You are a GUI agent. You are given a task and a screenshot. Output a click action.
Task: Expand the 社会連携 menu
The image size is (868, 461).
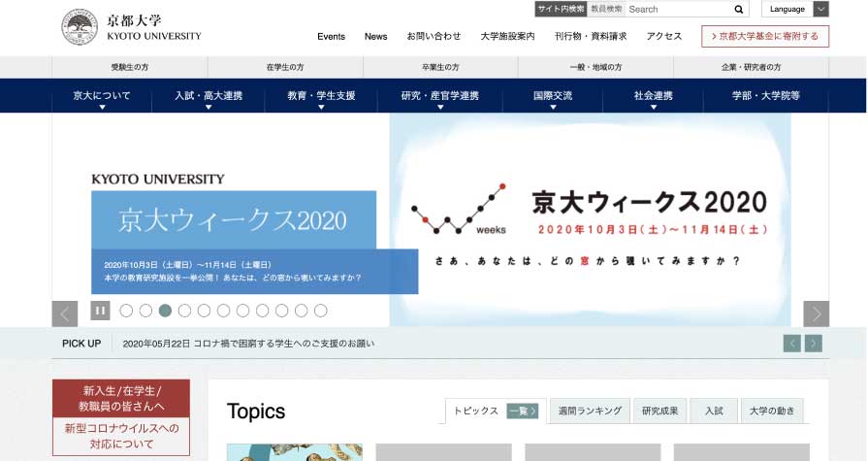point(654,96)
